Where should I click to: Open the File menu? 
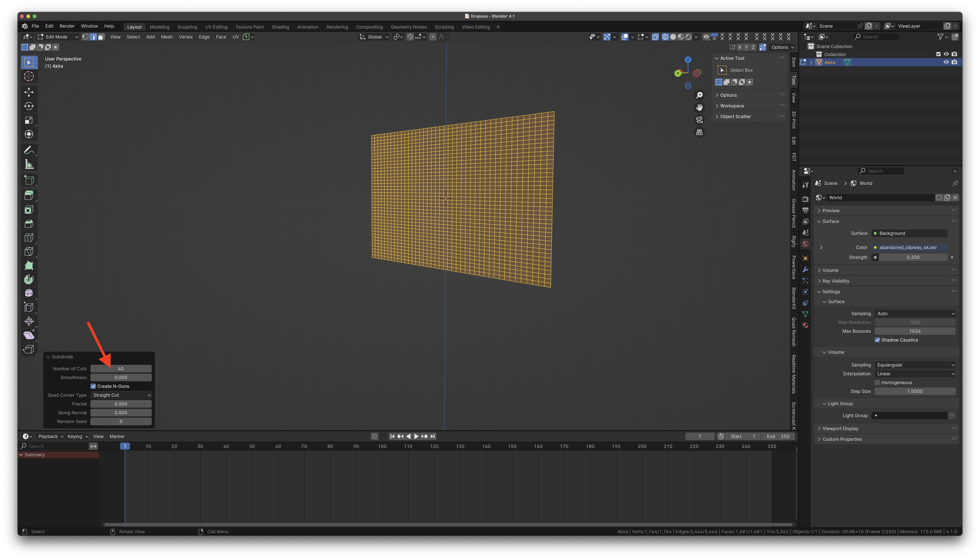(35, 26)
